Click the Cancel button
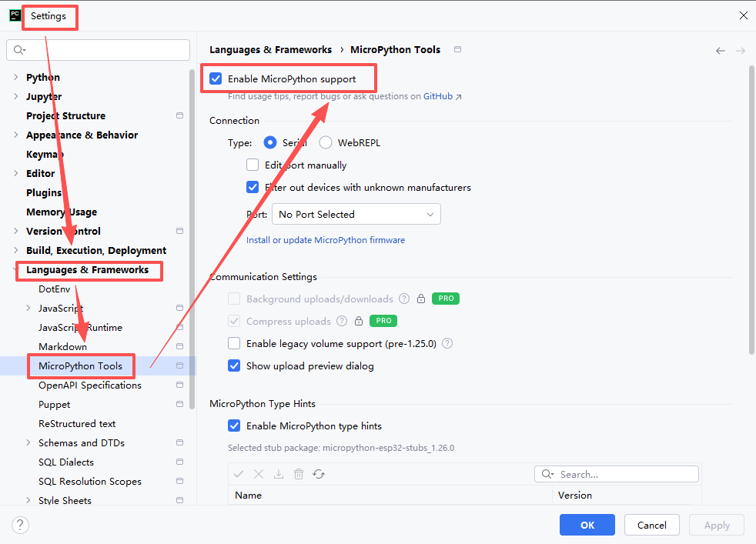 click(652, 525)
